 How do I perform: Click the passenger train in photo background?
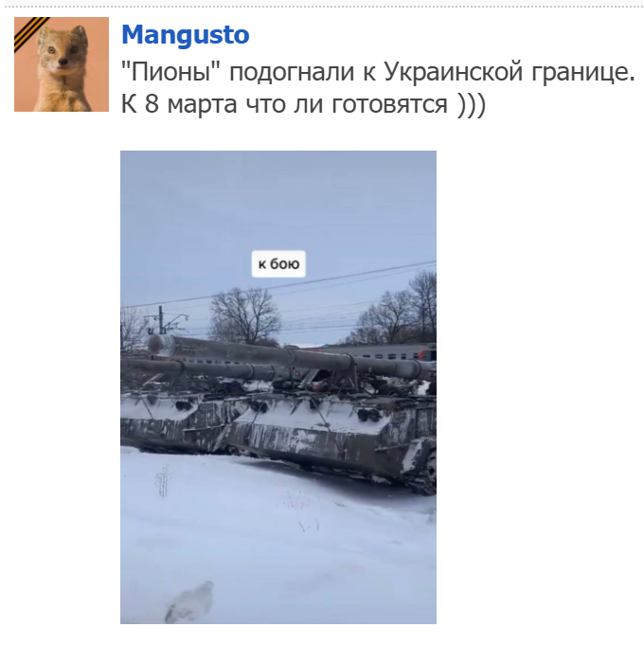[x=381, y=351]
